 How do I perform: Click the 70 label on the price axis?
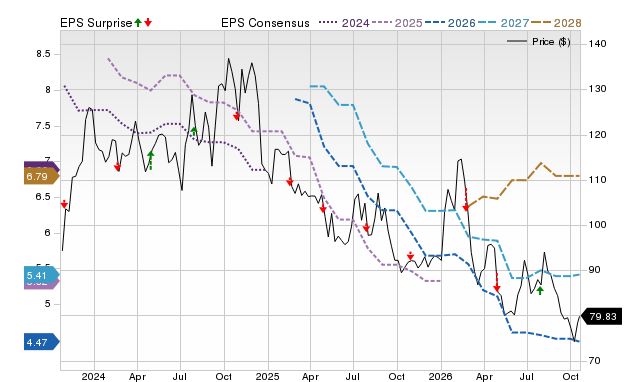point(595,360)
